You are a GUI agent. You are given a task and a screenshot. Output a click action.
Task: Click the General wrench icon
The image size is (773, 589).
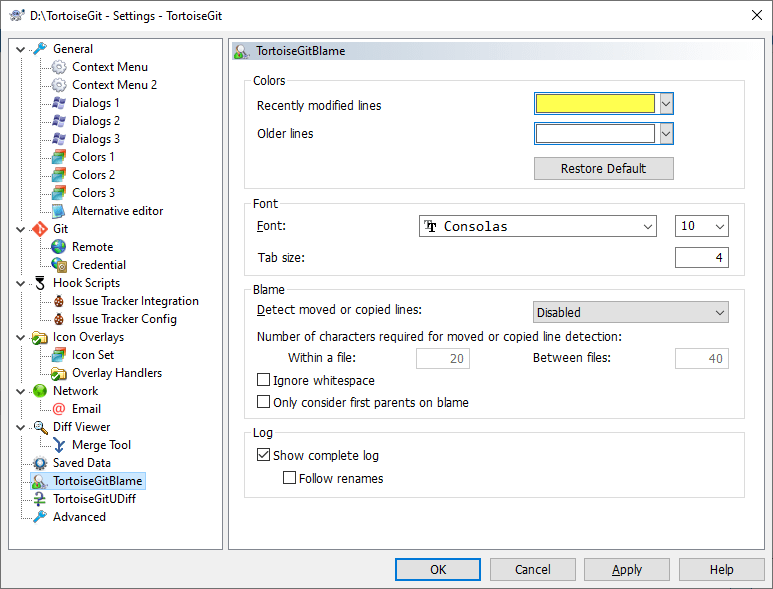click(40, 49)
